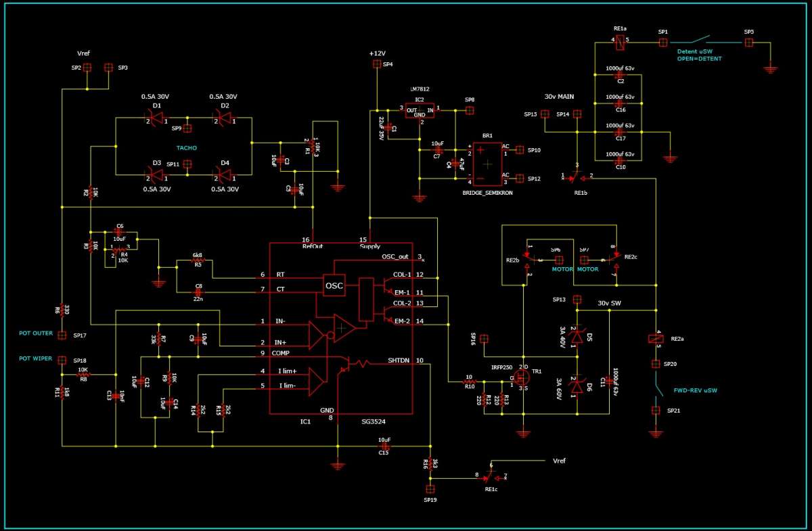Select the TR1 IRFP250 MOSFET symbol
This screenshot has width=812, height=531.
(x=522, y=376)
